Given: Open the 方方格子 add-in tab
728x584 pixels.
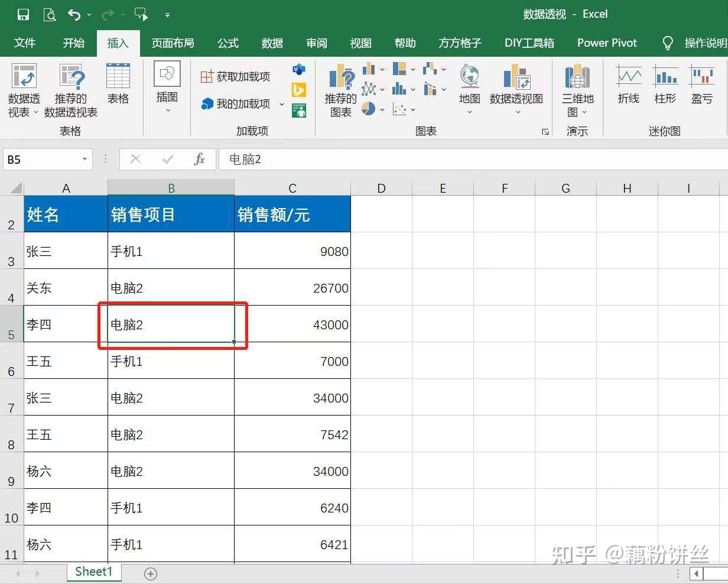Looking at the screenshot, I should (x=460, y=43).
